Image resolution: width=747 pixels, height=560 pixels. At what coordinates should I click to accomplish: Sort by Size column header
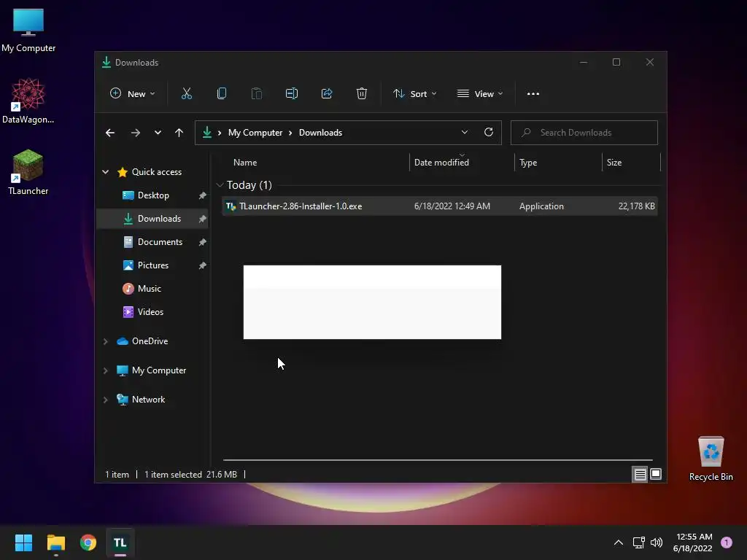pyautogui.click(x=631, y=163)
